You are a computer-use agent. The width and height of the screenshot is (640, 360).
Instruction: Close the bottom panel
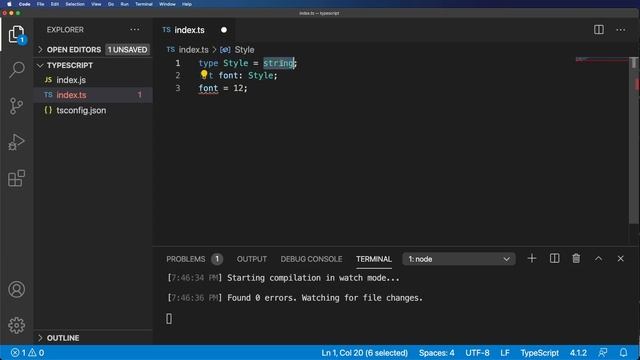pyautogui.click(x=620, y=258)
